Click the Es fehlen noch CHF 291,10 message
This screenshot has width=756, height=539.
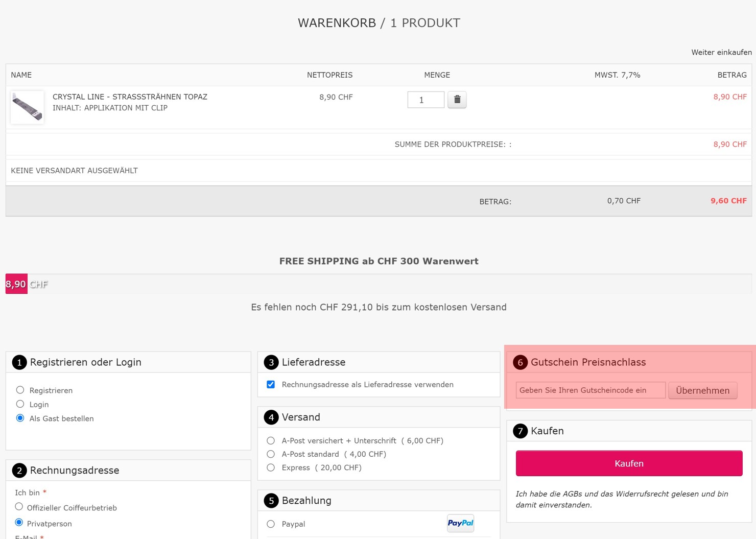click(379, 307)
